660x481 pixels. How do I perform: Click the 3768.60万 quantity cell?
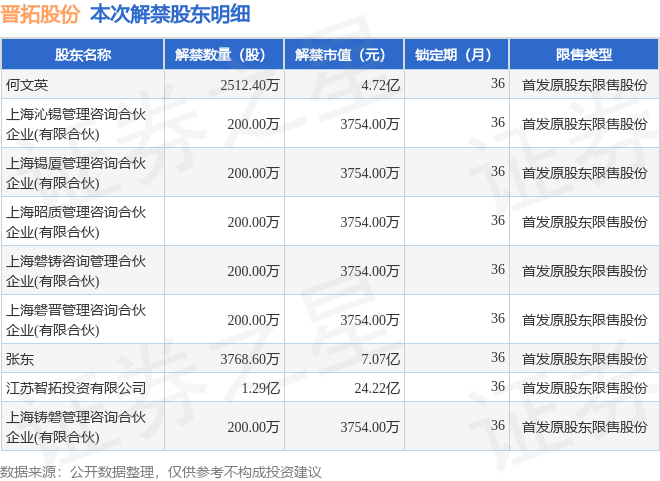(250, 359)
